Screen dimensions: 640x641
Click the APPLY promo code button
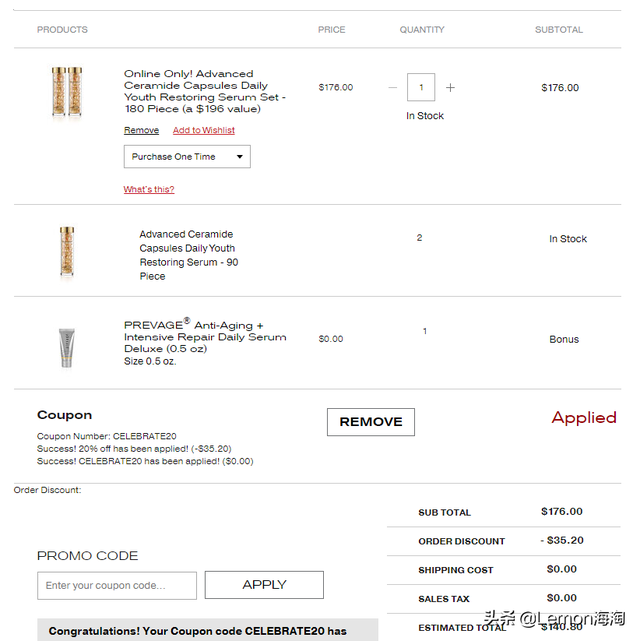coord(264,585)
